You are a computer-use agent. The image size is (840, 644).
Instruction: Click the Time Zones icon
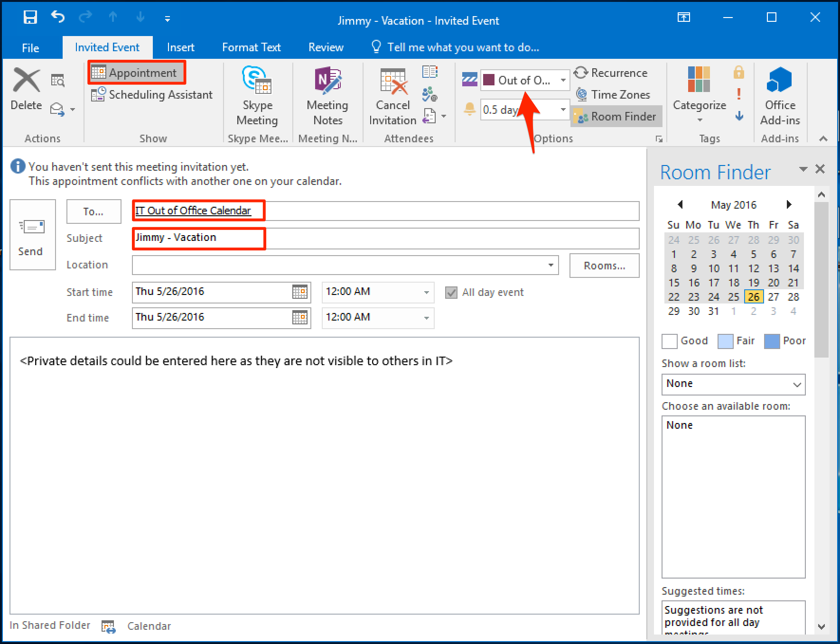click(580, 94)
